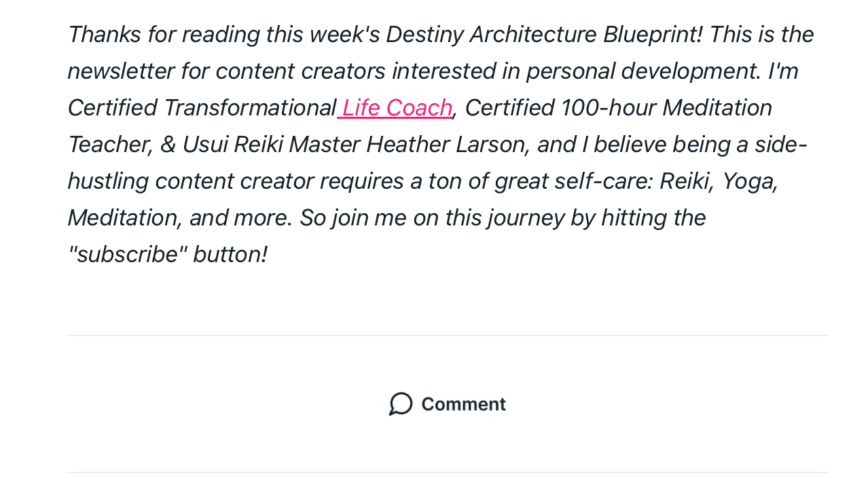Click the divider line below Comment
Screen dimensions: 868x478
448,473
